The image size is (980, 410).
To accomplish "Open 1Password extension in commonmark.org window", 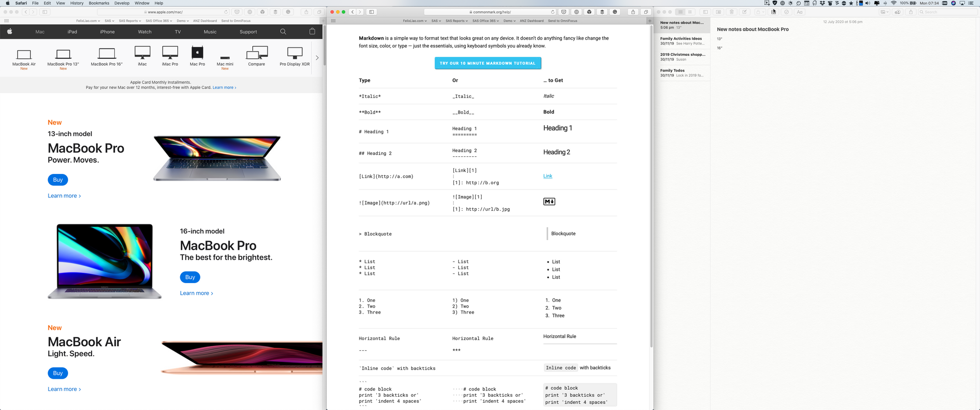I will [x=576, y=12].
